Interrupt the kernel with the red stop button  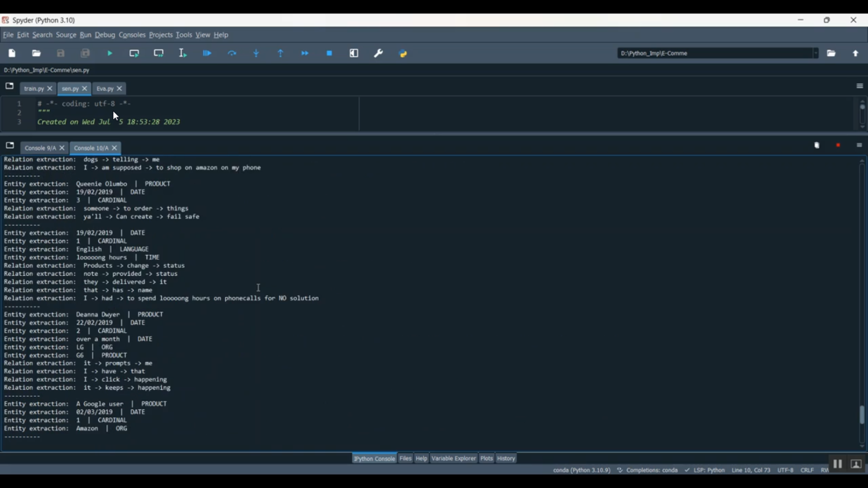tap(838, 146)
